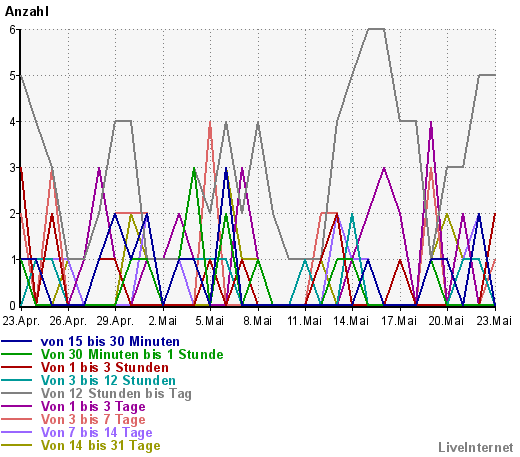Click the 'Von 7 bis 14 Tage' legend label

(x=96, y=432)
